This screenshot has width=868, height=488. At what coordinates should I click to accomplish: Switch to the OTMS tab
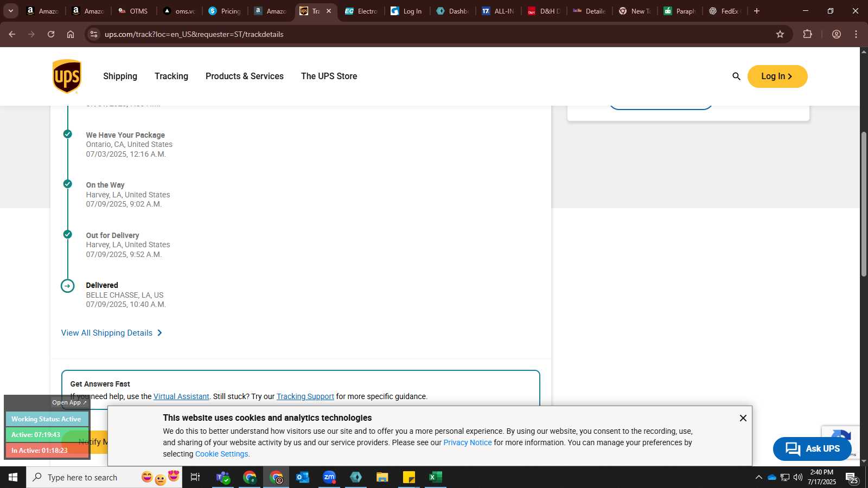(x=133, y=11)
